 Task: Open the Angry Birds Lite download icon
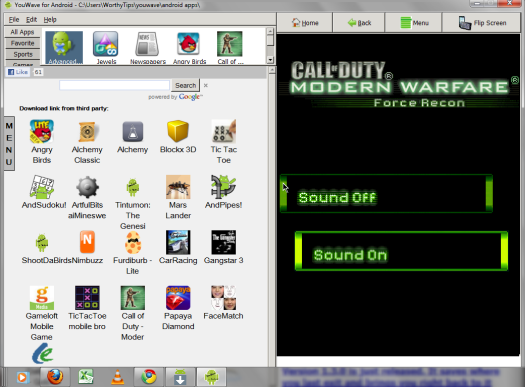[x=42, y=131]
